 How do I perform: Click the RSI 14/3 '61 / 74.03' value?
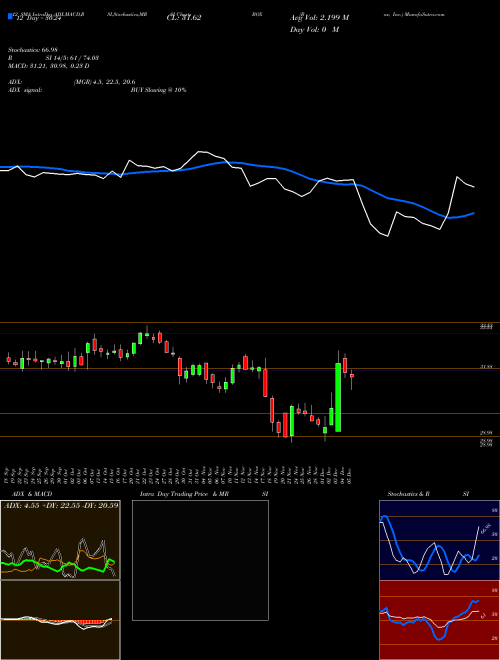84,59
